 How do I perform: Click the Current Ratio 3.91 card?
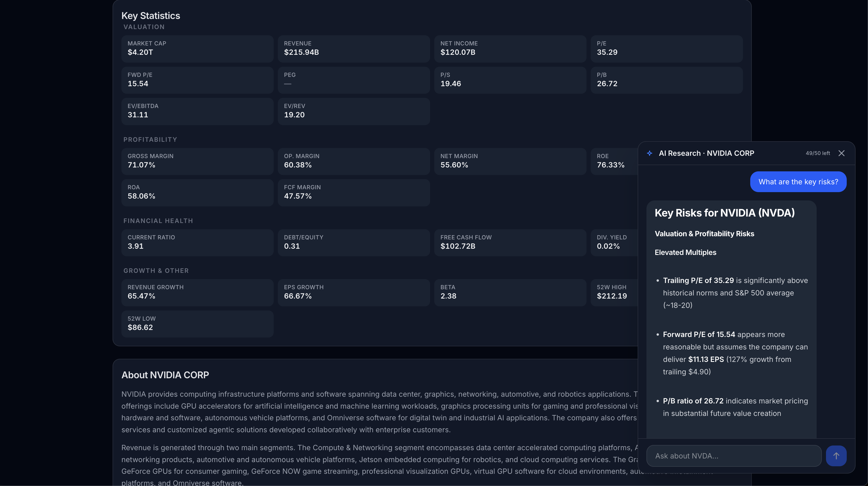click(197, 242)
